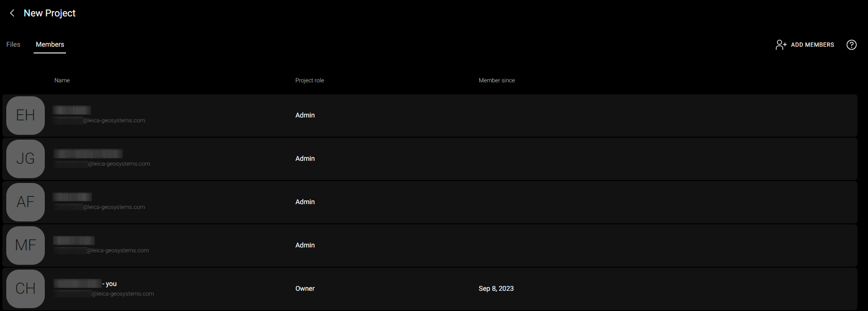868x311 pixels.
Task: Open the help question mark icon
Action: click(852, 45)
